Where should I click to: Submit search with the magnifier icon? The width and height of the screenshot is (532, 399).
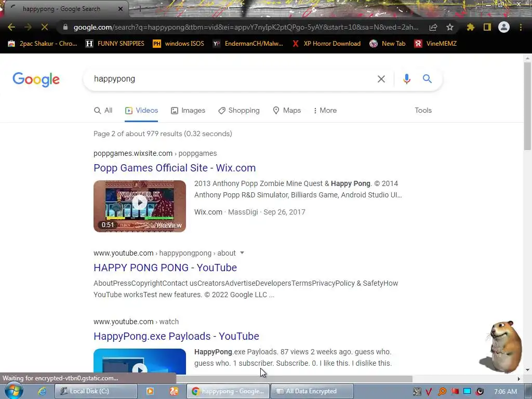[427, 79]
